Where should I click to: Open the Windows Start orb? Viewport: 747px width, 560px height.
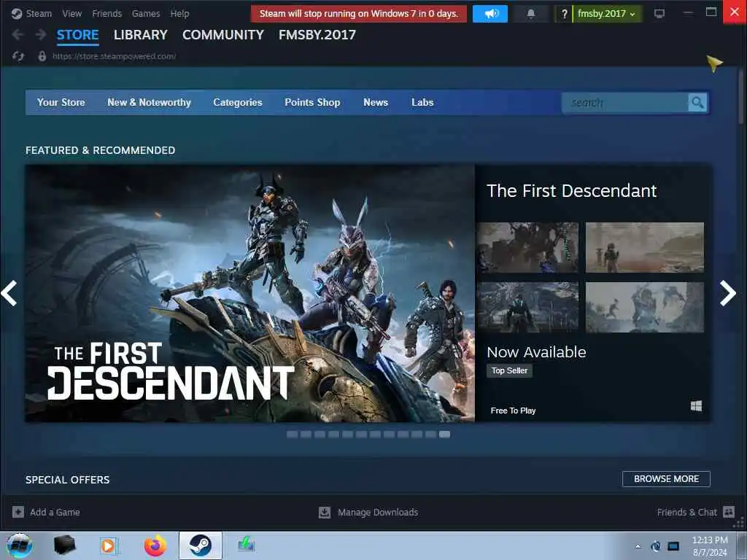tap(20, 545)
